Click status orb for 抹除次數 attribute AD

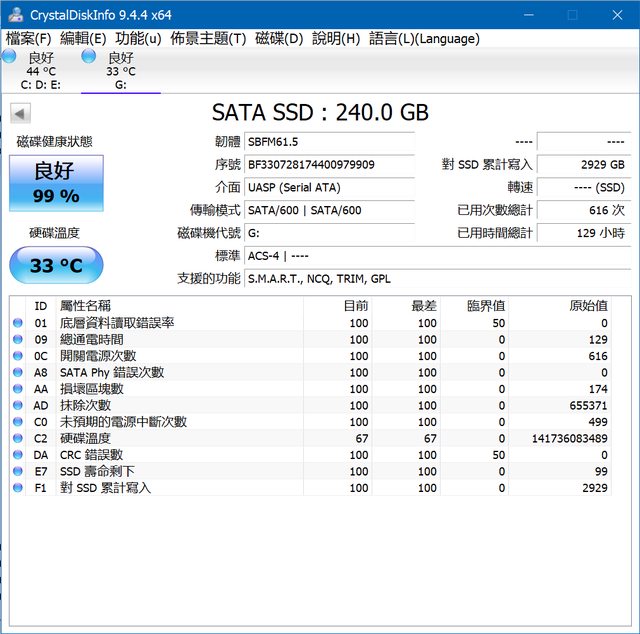point(17,405)
